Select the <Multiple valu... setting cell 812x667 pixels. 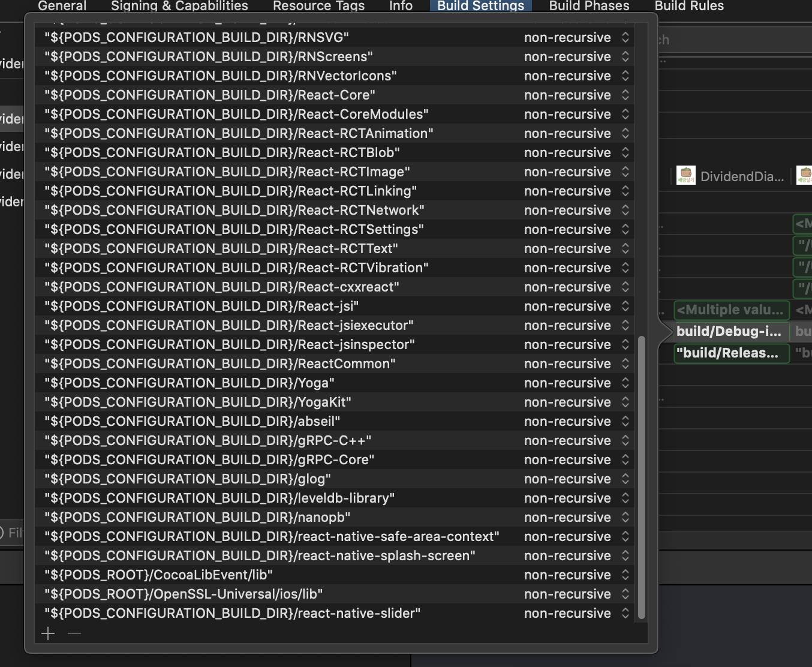click(x=732, y=310)
